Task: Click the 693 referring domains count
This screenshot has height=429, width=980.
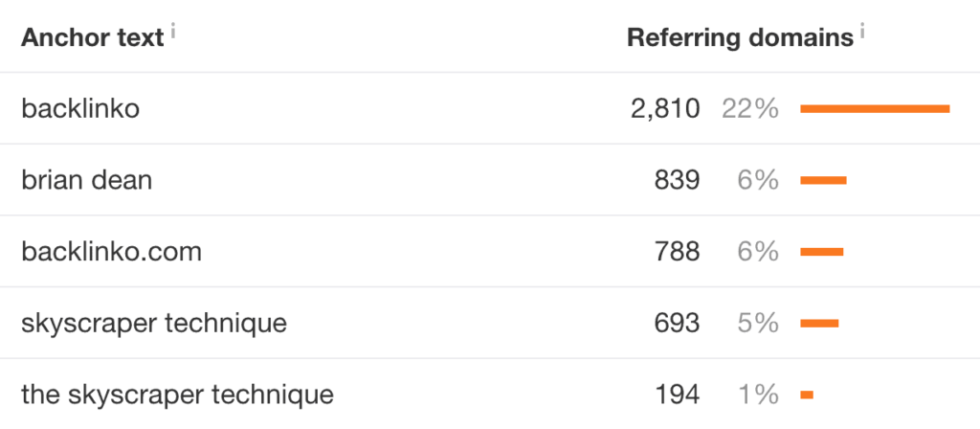Action: [678, 323]
